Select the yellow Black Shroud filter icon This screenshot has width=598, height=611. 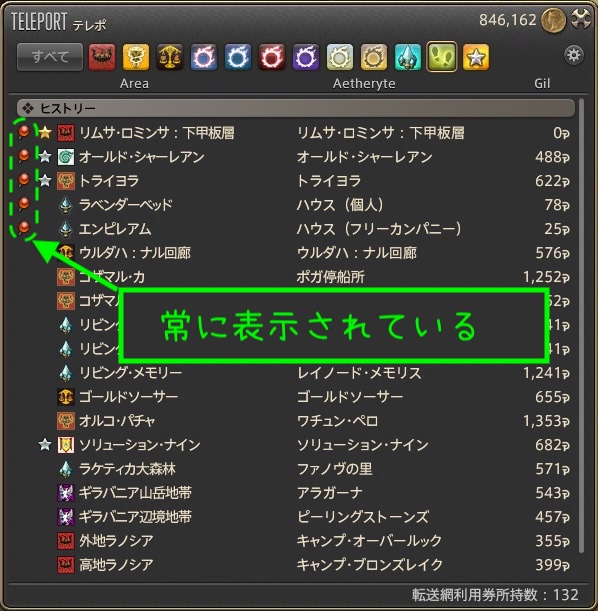point(136,57)
